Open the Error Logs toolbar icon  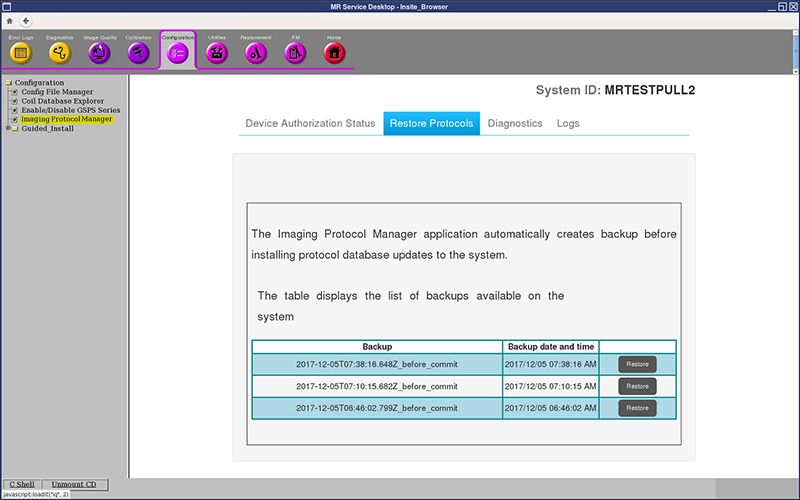pos(20,52)
